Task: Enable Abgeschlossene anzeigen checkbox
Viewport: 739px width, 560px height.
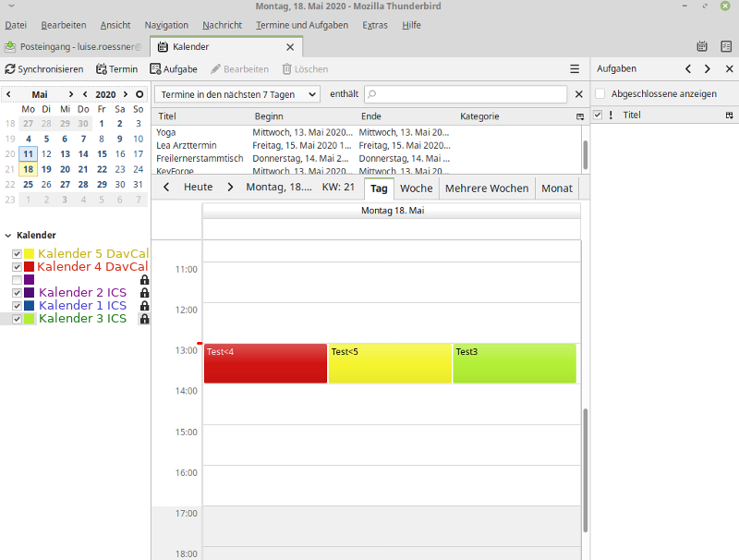Action: pos(600,93)
